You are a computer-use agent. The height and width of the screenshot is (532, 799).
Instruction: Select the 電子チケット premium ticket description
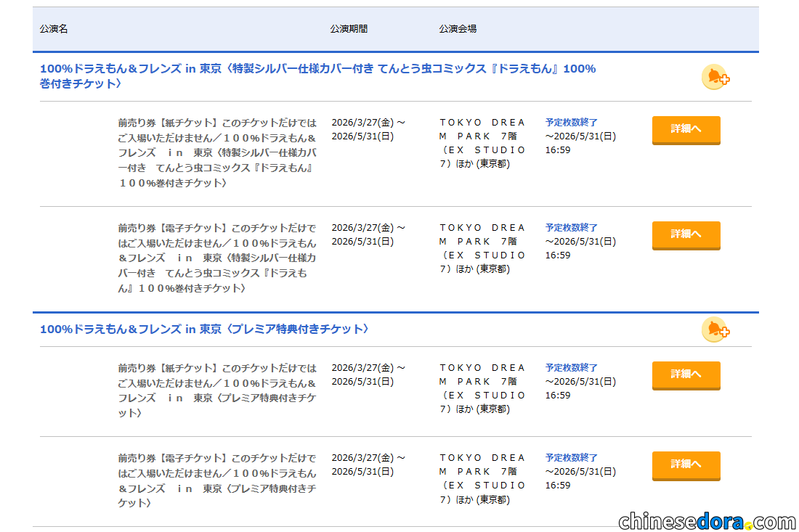pos(217,480)
